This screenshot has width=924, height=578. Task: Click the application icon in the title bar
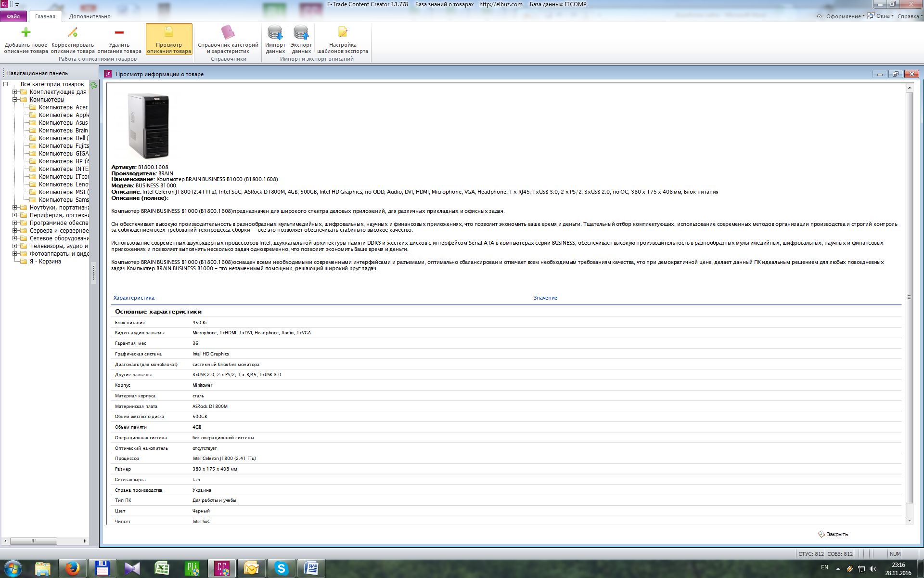click(4, 4)
